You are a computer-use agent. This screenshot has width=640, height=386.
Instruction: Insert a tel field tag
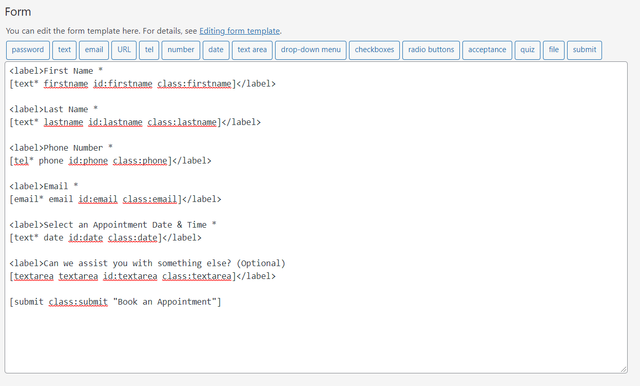point(149,50)
